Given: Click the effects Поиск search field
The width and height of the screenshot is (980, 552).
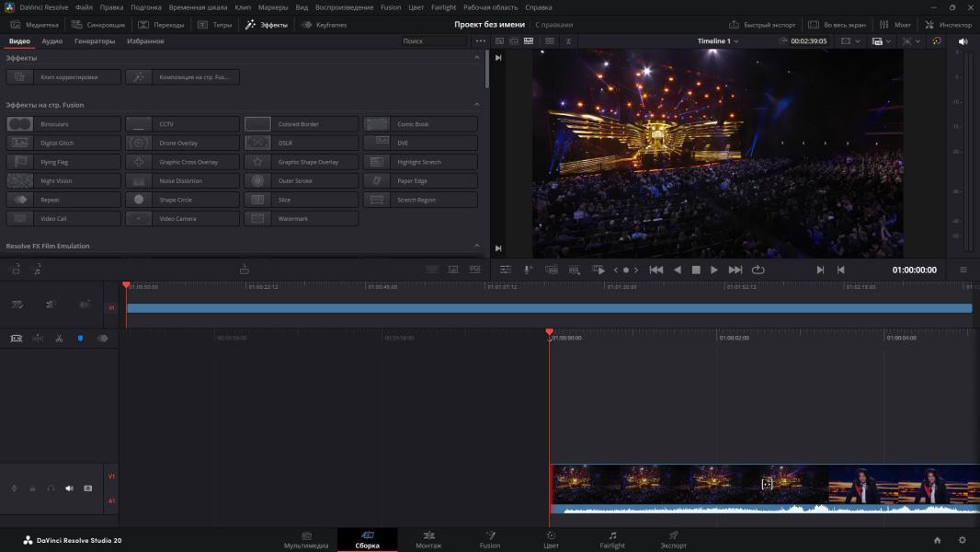Looking at the screenshot, I should tap(432, 41).
